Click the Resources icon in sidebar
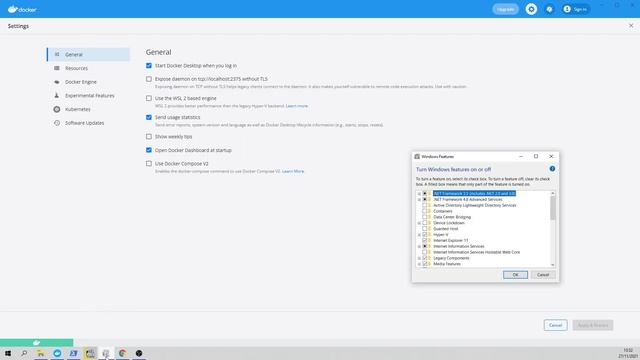 [x=57, y=68]
